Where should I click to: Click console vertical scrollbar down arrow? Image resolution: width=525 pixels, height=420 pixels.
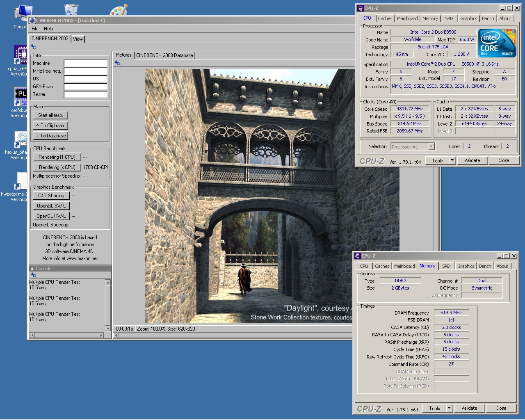pyautogui.click(x=108, y=328)
